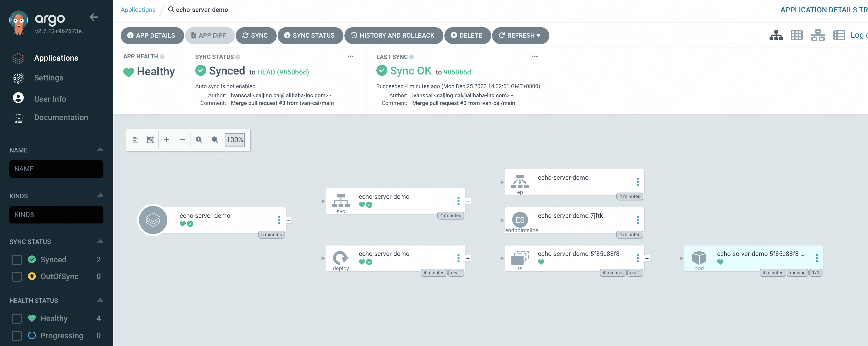Click the compact node alignment icon
Screen dimensions: 868x346
[135, 140]
